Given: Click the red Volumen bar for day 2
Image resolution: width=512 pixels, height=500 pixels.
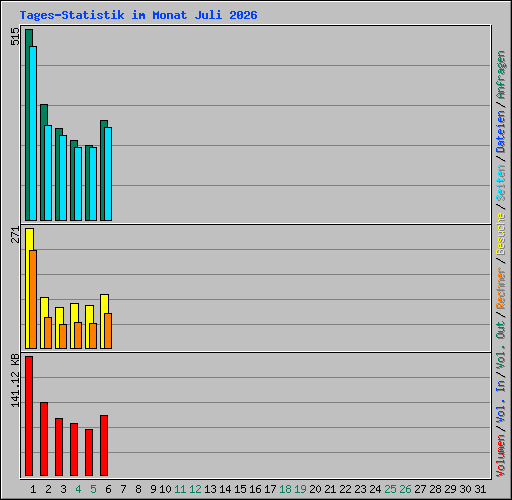Looking at the screenshot, I should coord(44,439).
